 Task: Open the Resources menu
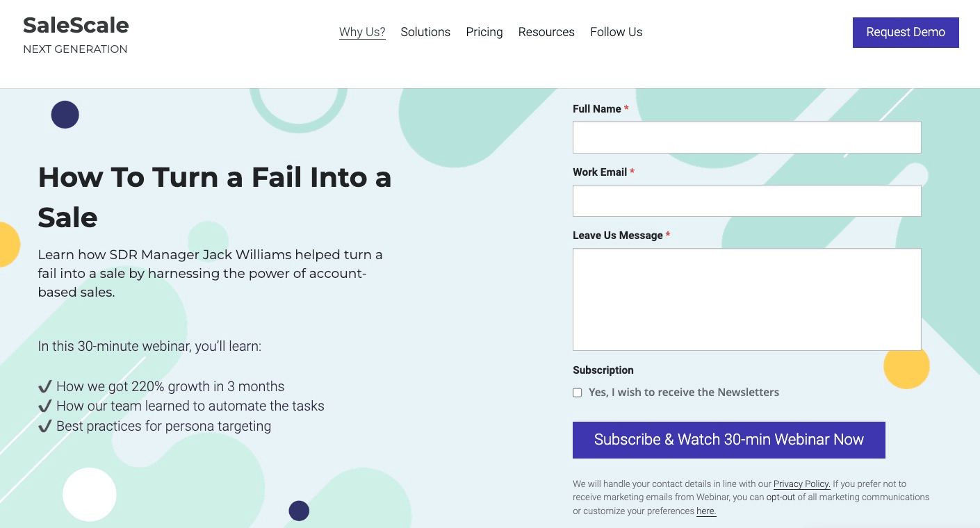point(546,32)
